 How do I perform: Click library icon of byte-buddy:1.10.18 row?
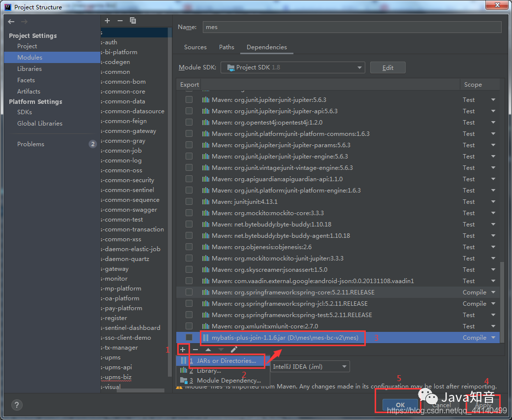(x=205, y=225)
